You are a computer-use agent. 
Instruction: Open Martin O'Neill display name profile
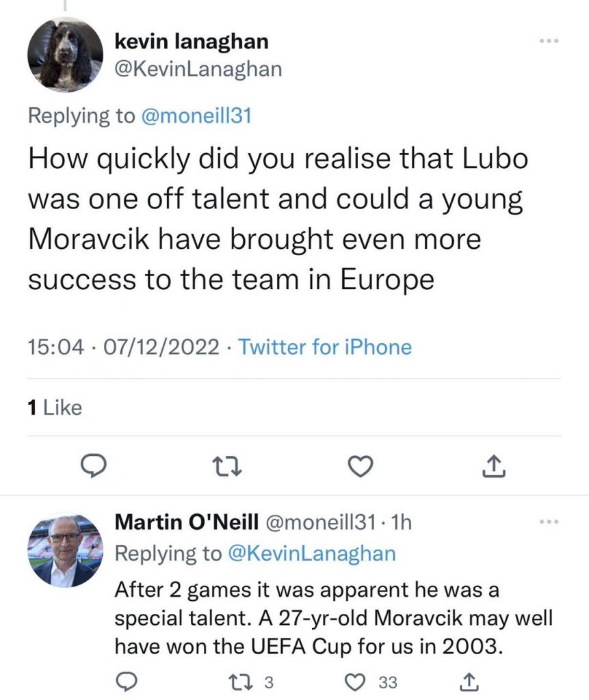pyautogui.click(x=186, y=523)
